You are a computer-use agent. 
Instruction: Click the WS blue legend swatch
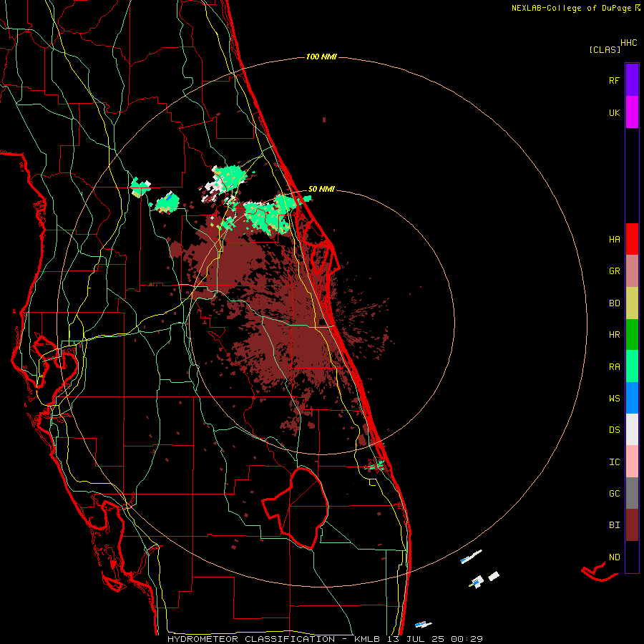coord(632,398)
